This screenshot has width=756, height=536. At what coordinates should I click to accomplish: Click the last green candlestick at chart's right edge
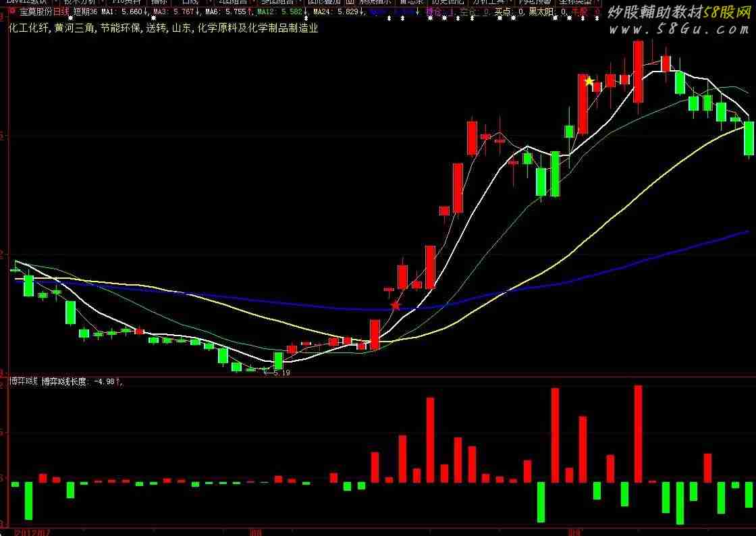click(x=749, y=138)
